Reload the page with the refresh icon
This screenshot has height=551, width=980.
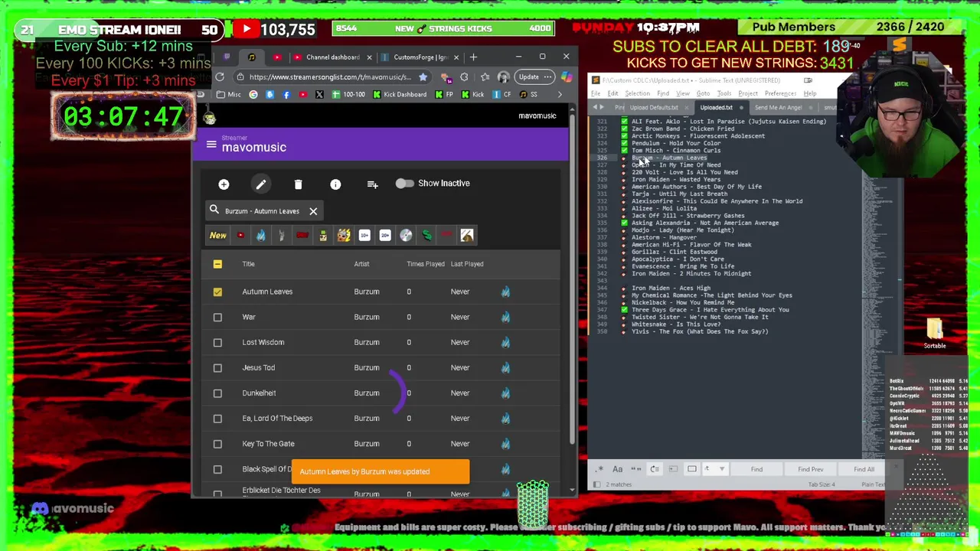[220, 77]
